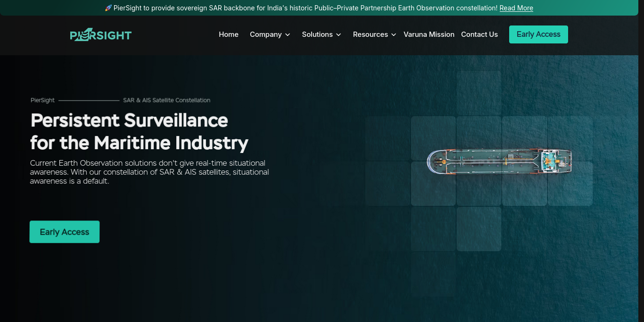
Task: Click the SAR & AIS Satellite Constellation label
Action: (166, 100)
